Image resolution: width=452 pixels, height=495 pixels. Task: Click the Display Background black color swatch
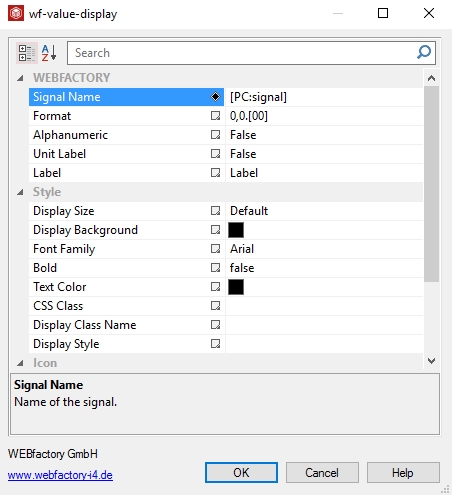point(236,230)
